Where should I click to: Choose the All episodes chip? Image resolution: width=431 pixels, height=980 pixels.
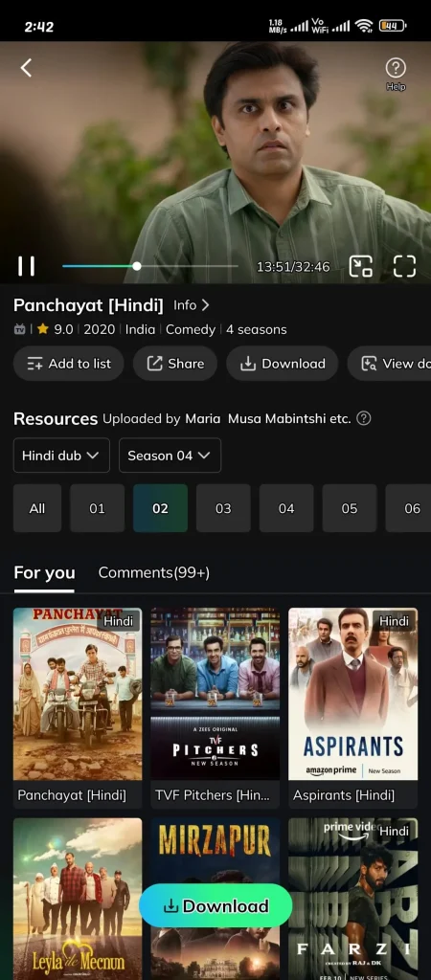coord(37,508)
